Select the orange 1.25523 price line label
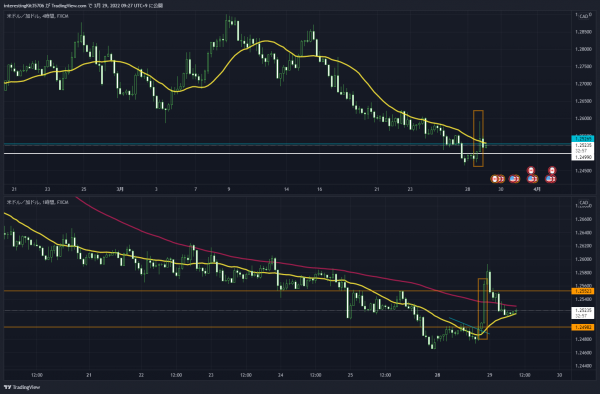 coord(582,291)
